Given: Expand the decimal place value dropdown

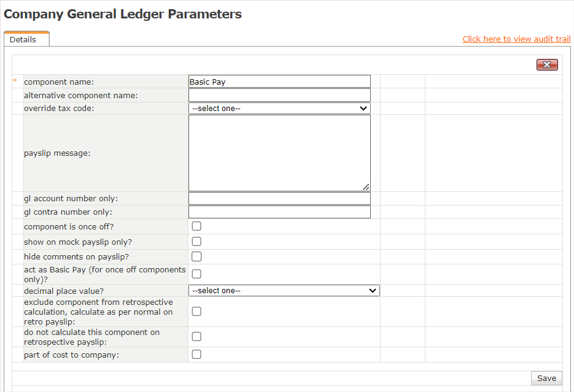Looking at the screenshot, I should 284,291.
